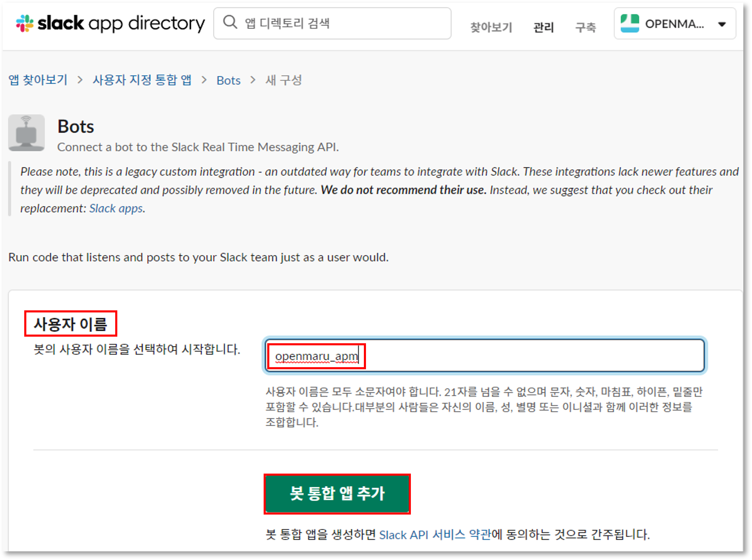Click the search magnifier icon
This screenshot has height=560, width=752.
[x=230, y=22]
